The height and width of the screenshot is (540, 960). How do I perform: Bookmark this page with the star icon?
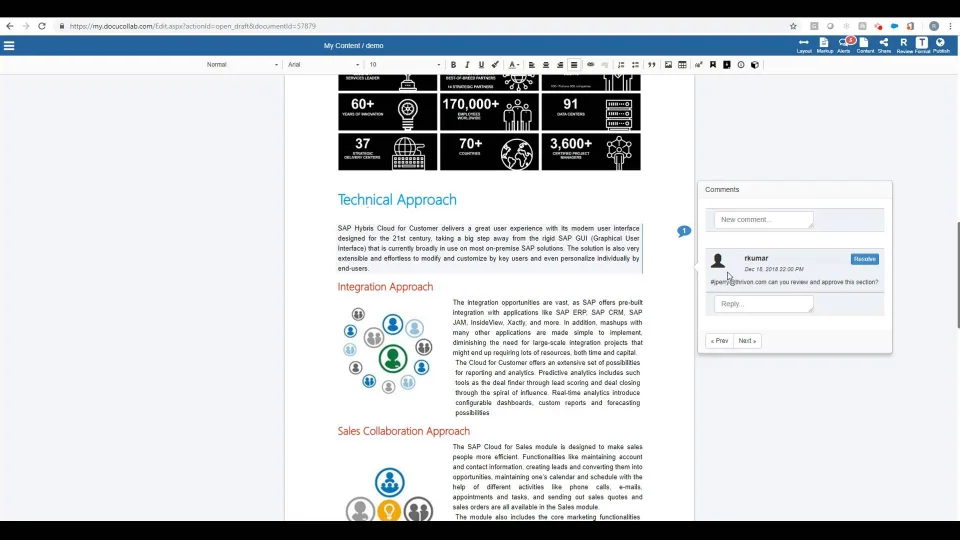point(793,26)
